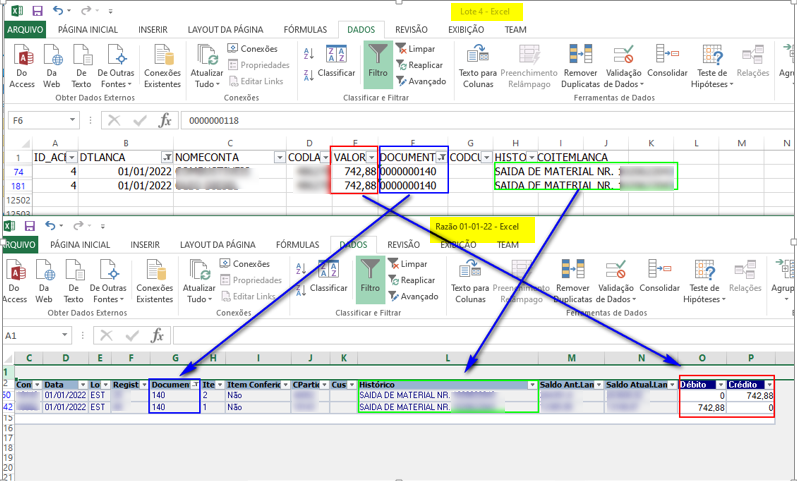Save the Razão 01-01-22 workbook

(30, 226)
